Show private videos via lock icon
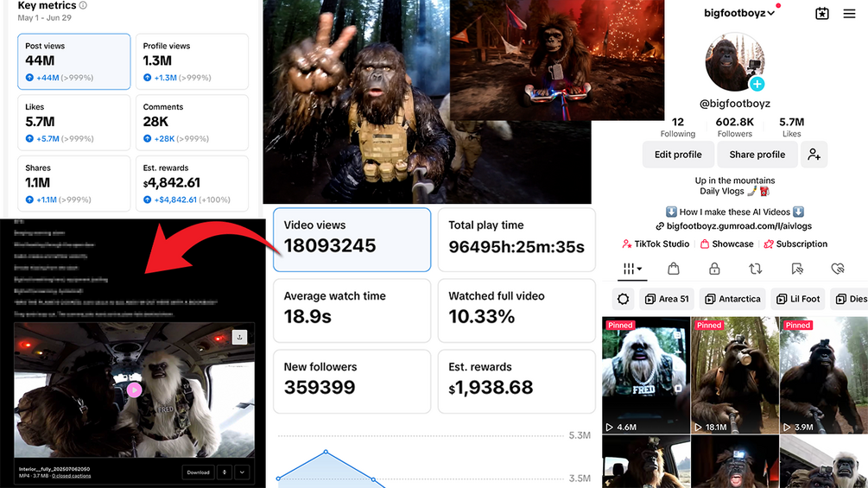 click(714, 269)
